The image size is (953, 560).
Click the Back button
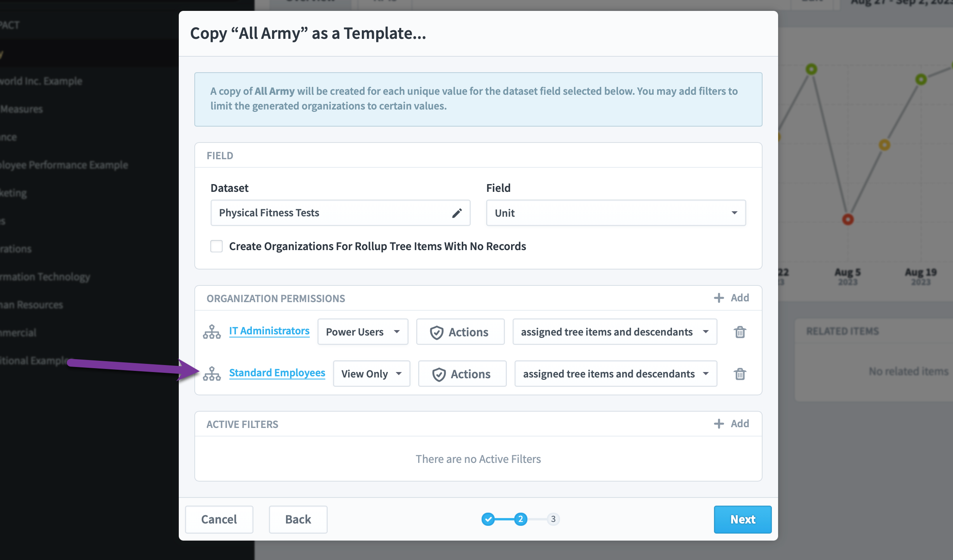(x=298, y=520)
